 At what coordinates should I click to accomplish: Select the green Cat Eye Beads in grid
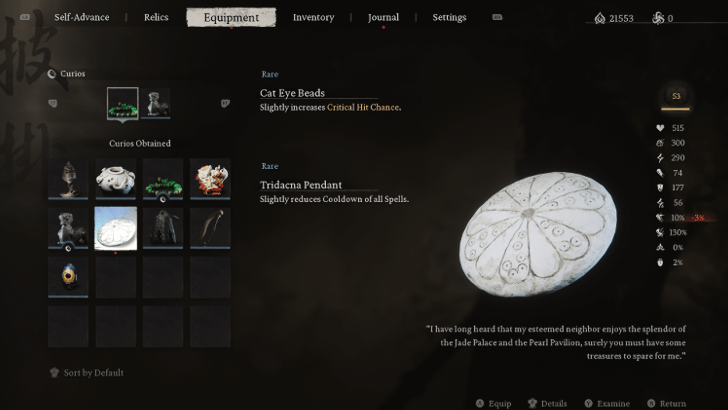[x=163, y=179]
